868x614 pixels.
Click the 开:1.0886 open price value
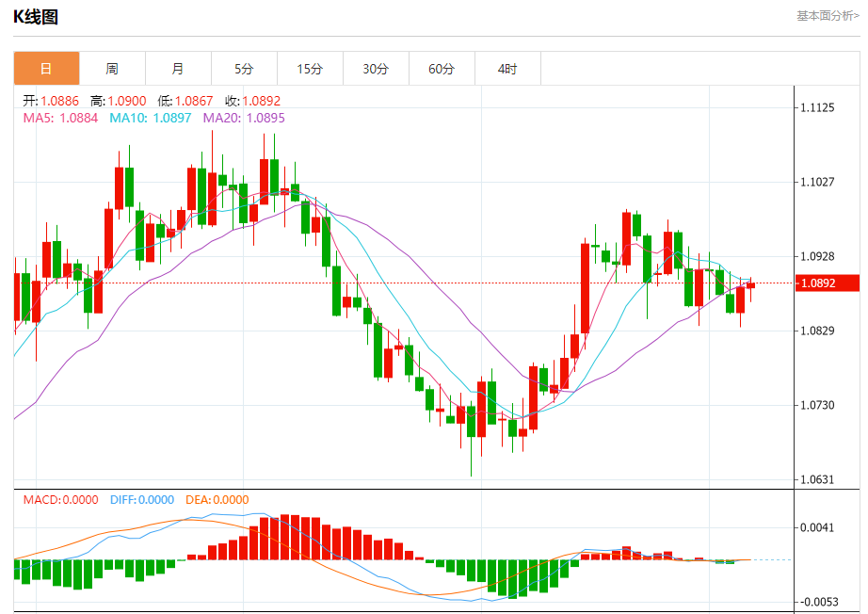pos(51,101)
